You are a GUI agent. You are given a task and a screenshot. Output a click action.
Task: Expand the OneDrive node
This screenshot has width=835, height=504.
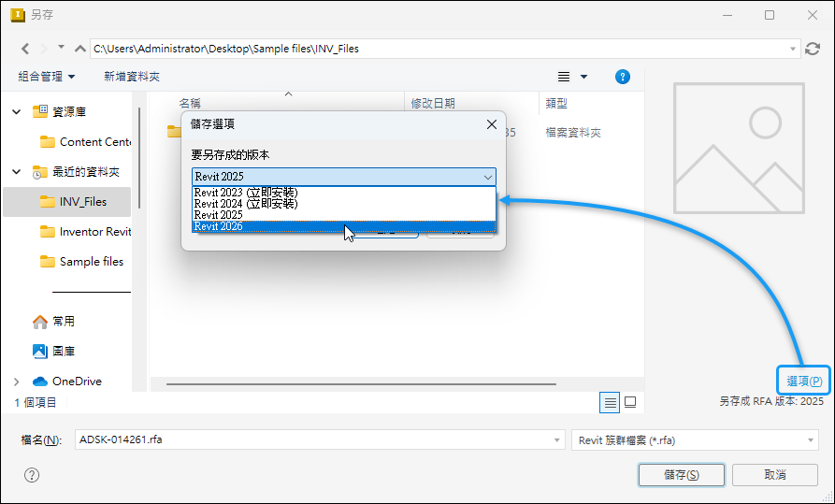coord(17,382)
